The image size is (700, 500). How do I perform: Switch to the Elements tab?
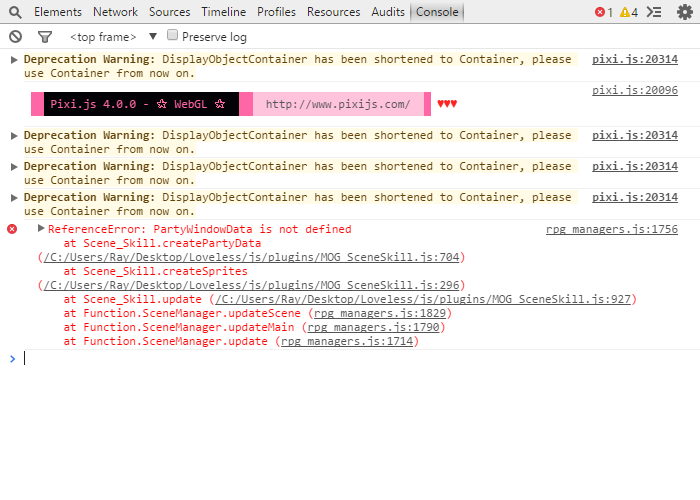pos(58,12)
